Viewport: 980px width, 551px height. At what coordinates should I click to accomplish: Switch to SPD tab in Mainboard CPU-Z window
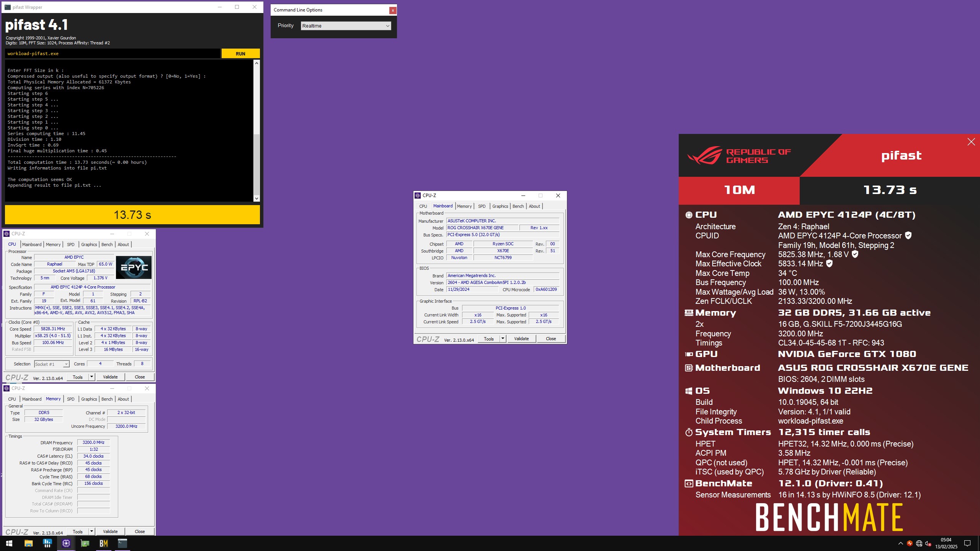pos(482,206)
